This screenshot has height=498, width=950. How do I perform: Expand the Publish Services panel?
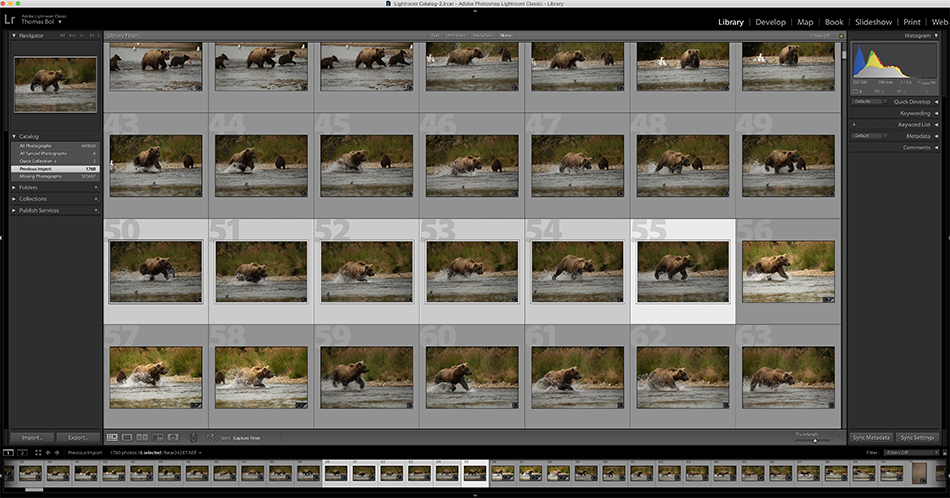coord(14,210)
